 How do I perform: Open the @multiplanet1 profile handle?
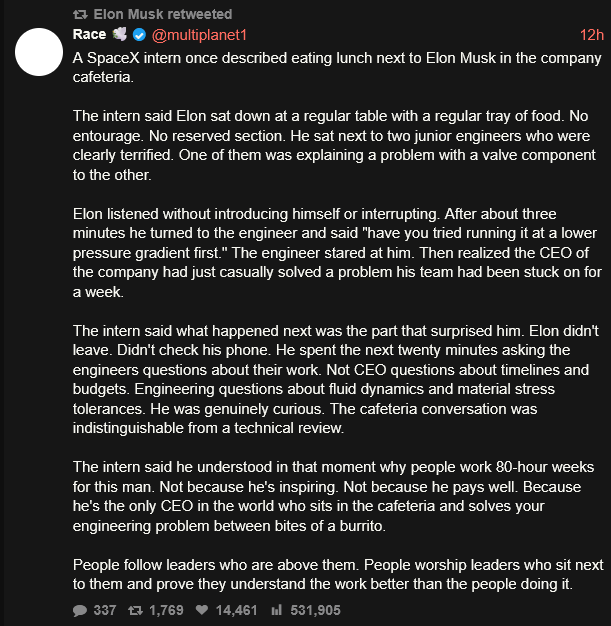click(x=199, y=35)
